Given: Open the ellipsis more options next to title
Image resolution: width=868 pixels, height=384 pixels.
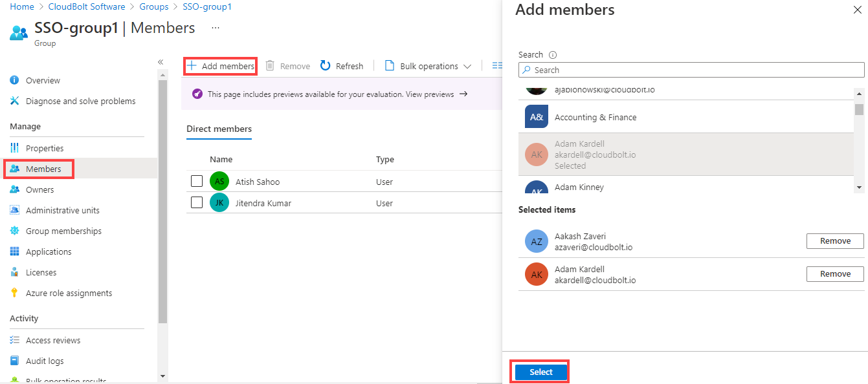Looking at the screenshot, I should pyautogui.click(x=216, y=28).
